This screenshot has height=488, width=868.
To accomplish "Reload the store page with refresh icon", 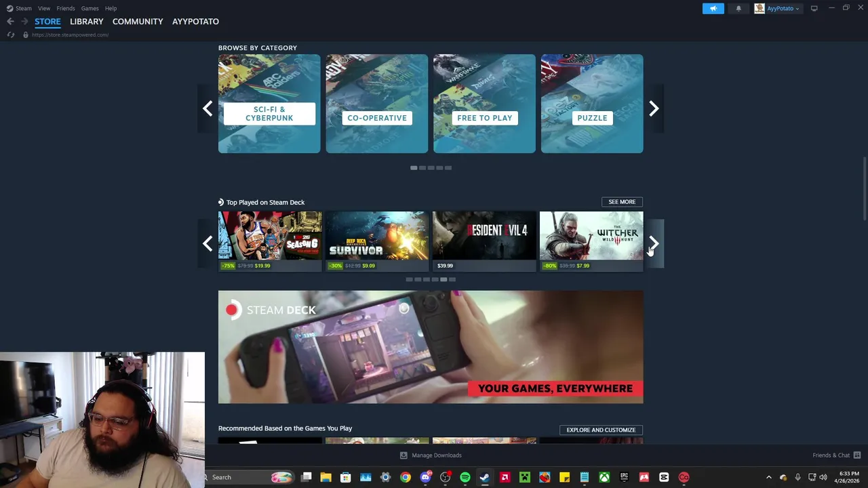I will [10, 35].
